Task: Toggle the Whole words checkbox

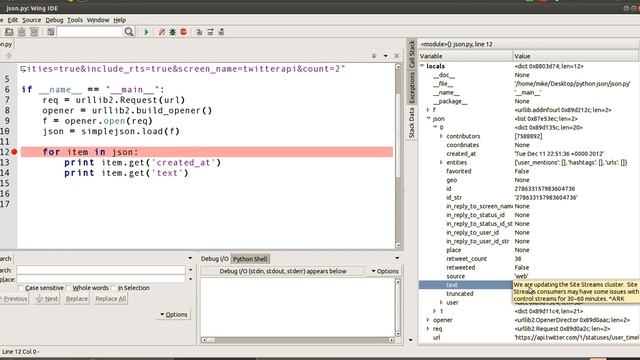Action: [68, 288]
